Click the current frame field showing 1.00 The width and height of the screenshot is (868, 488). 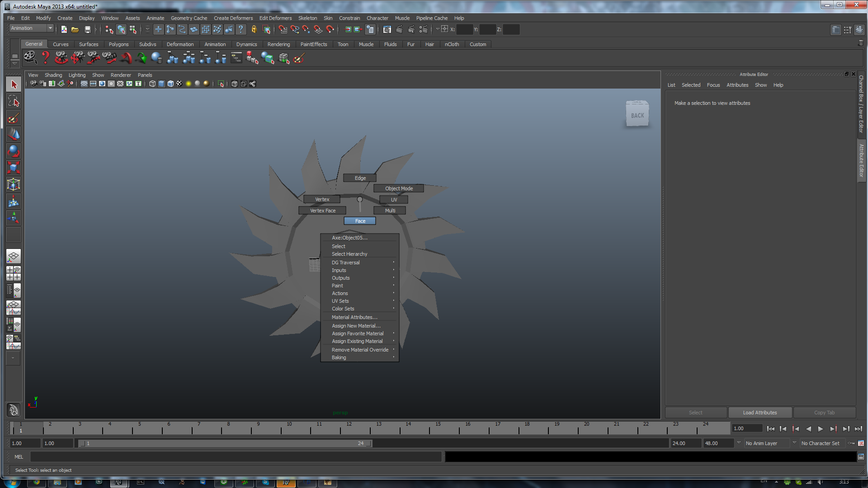747,428
